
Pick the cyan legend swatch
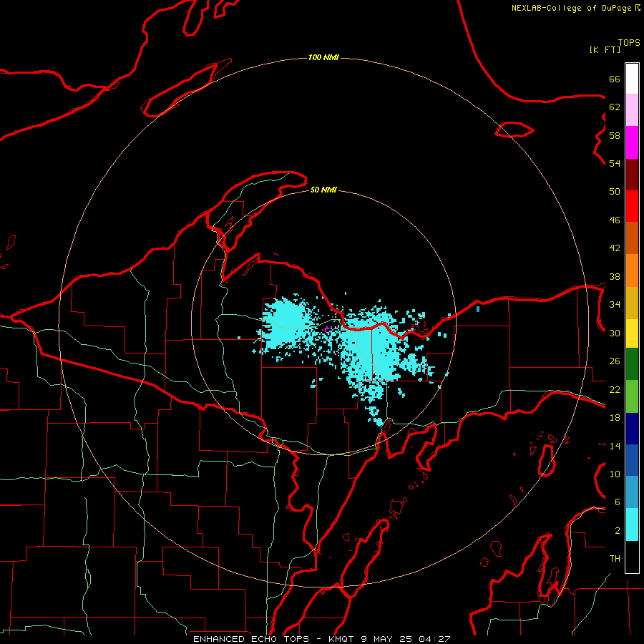click(632, 525)
